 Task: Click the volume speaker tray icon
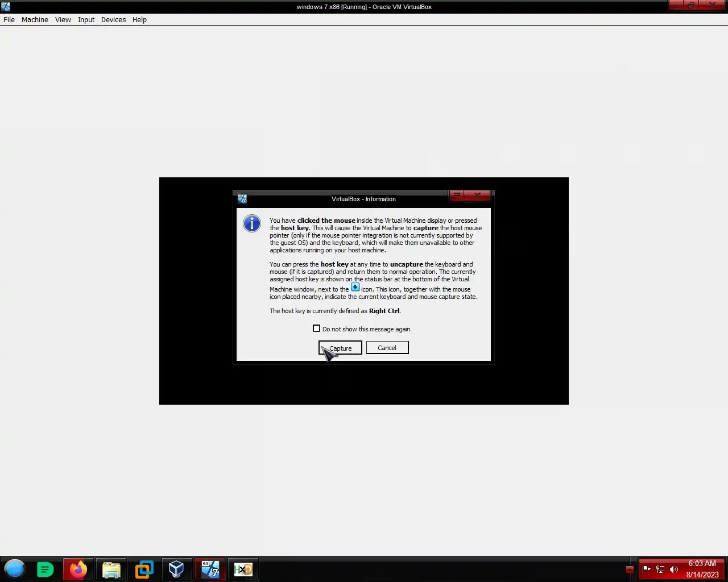pos(674,569)
